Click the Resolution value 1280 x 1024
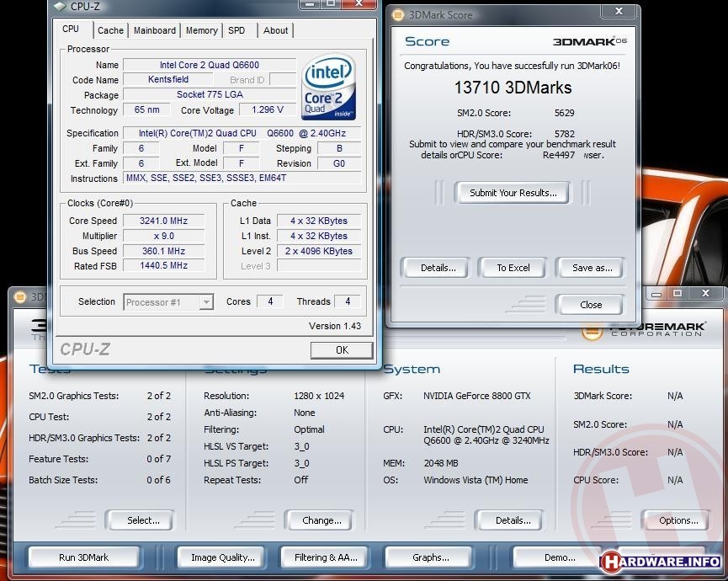Screen dimensions: 728x581 pos(319,396)
